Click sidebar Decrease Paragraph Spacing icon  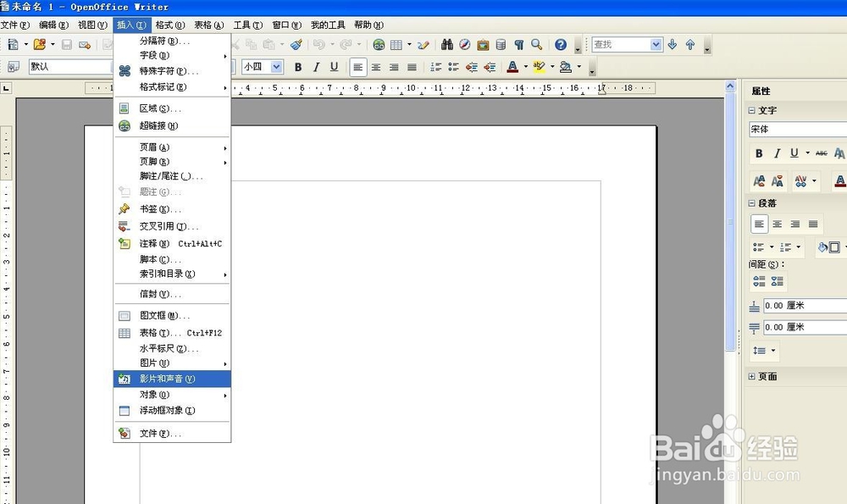click(x=778, y=281)
